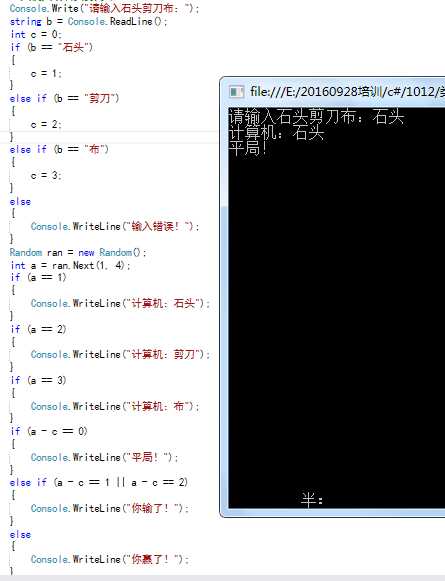
Task: Click code line c = 3;
Action: click(x=46, y=175)
